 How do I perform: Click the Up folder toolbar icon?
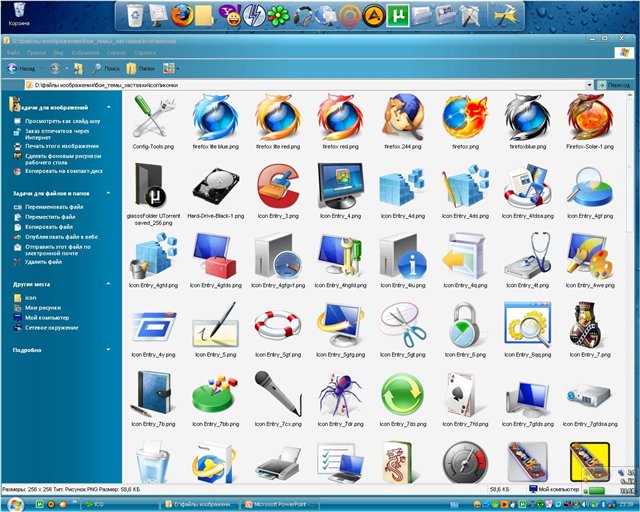[78, 69]
